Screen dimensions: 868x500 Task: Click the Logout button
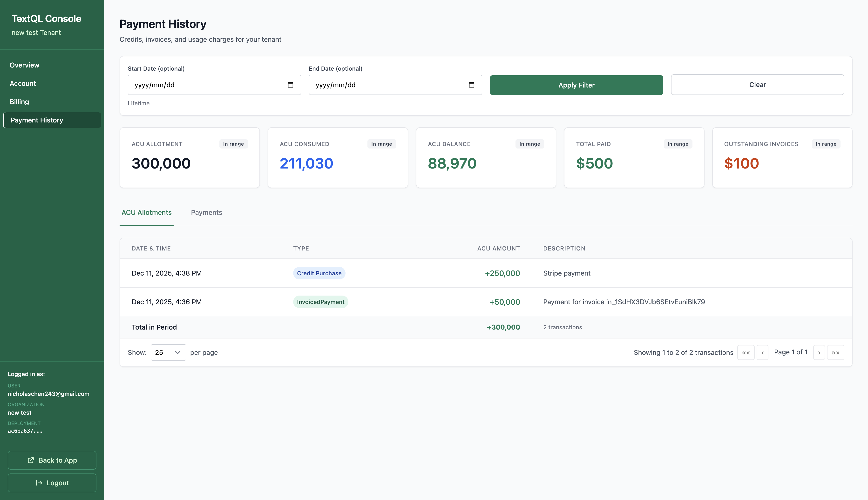point(52,483)
